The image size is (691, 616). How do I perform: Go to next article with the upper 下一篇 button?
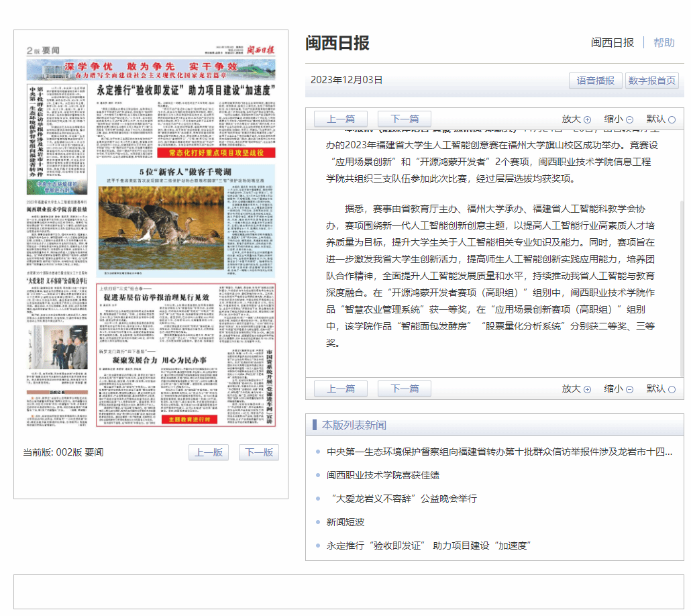pyautogui.click(x=404, y=119)
